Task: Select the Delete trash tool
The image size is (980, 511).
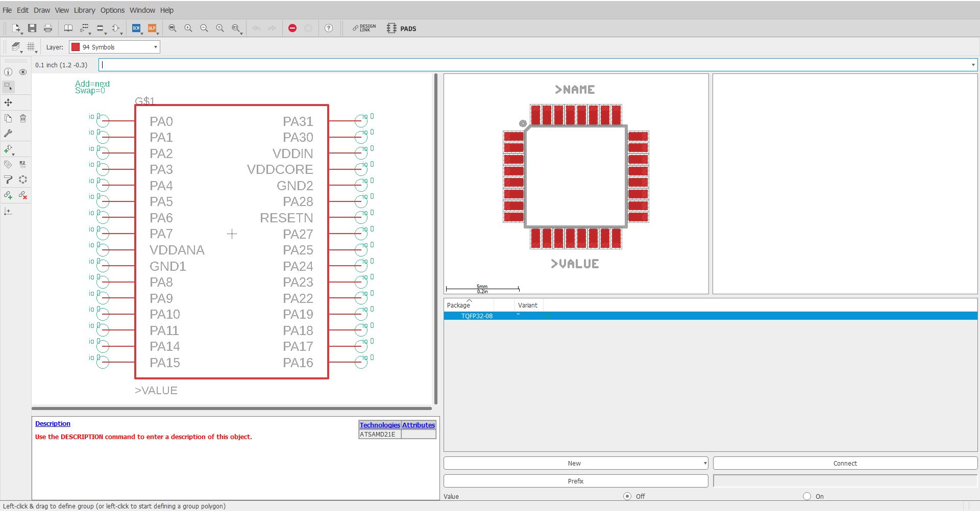Action: [22, 118]
